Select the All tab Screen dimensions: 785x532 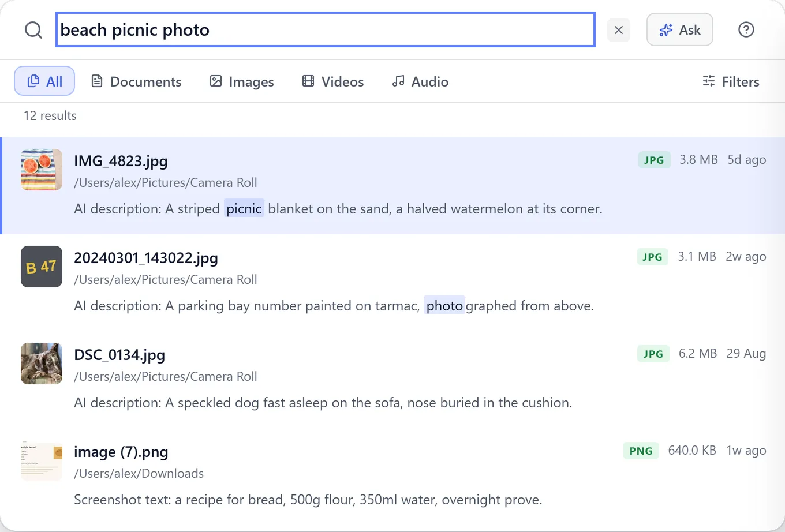click(44, 81)
